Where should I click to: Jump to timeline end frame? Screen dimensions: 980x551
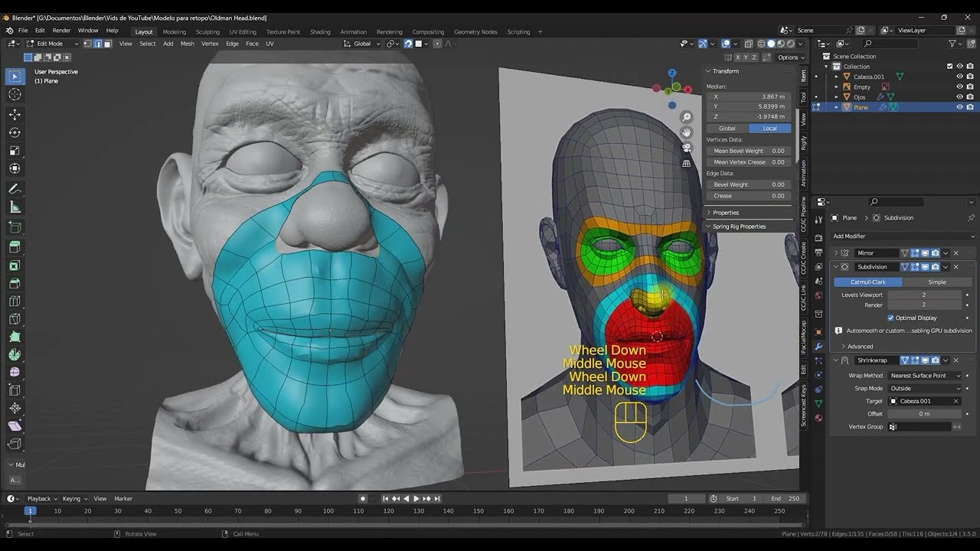tap(437, 499)
